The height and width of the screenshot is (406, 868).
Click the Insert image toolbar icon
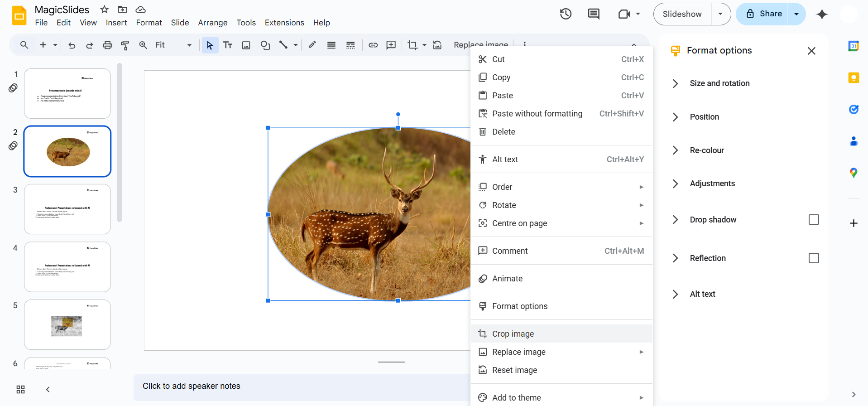point(246,45)
